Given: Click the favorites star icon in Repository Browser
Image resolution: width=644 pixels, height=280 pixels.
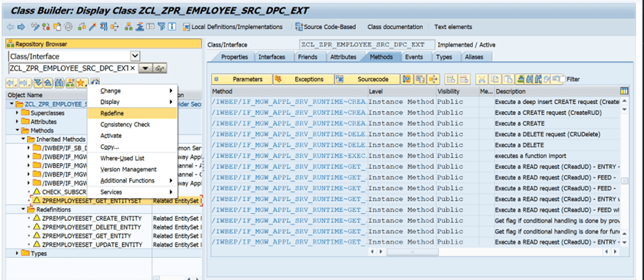Looking at the screenshot, I should [x=81, y=83].
